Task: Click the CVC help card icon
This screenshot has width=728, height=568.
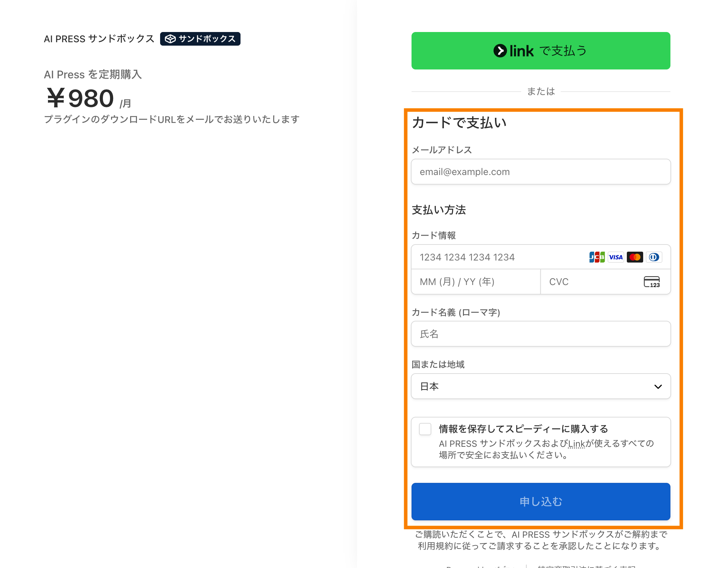Action: (652, 282)
